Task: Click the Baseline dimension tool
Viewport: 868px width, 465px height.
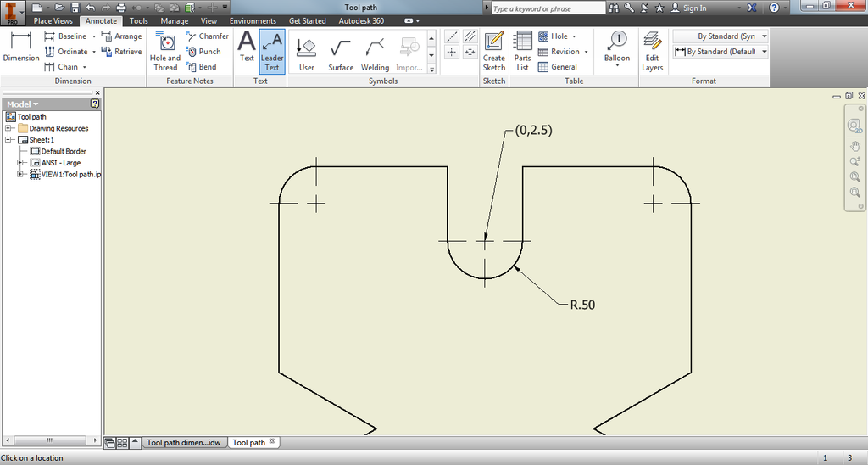Action: [65, 36]
